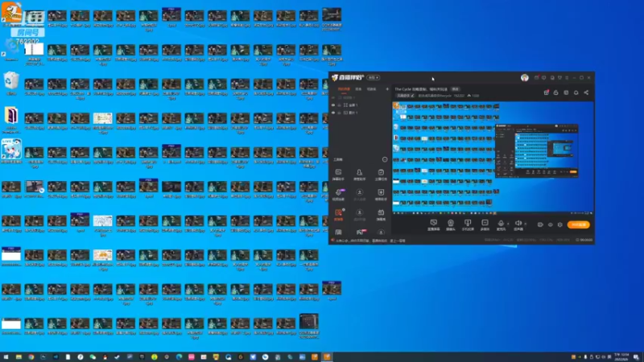The image size is (644, 362).
Task: Open the taskbar notification center icon
Action: click(x=636, y=357)
